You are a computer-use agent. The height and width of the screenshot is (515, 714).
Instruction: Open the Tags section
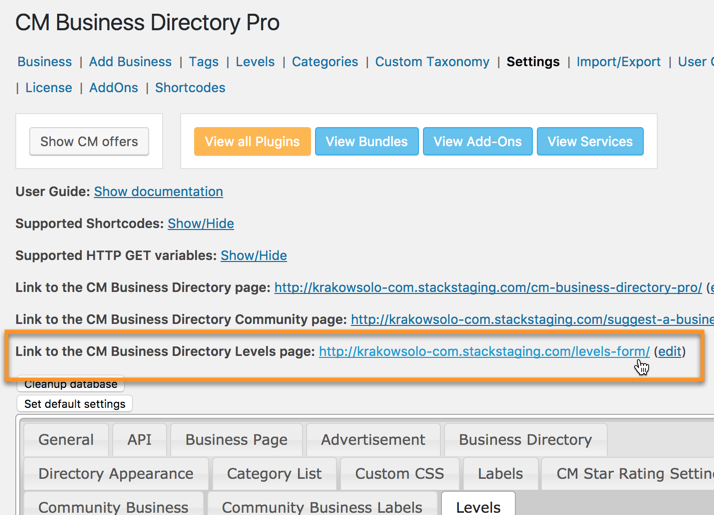(204, 61)
